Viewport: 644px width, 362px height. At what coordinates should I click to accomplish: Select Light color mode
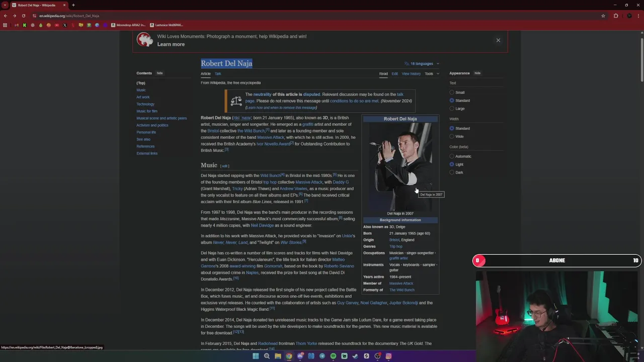click(x=452, y=164)
